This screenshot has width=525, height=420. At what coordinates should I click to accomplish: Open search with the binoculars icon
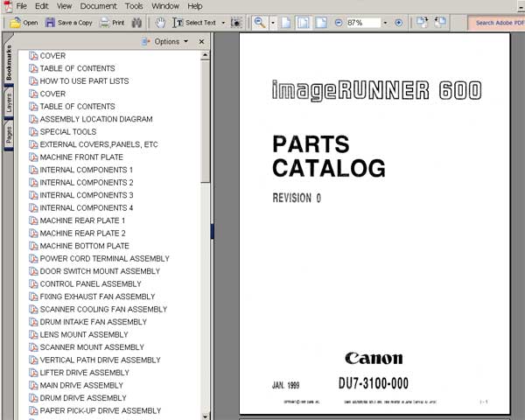pyautogui.click(x=136, y=23)
